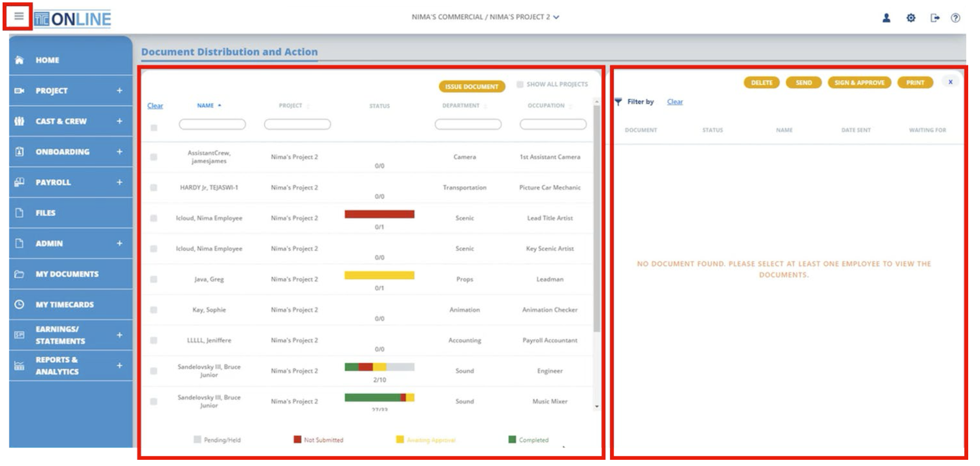The height and width of the screenshot is (466, 980).
Task: Click the My Timecards clock icon
Action: 19,304
